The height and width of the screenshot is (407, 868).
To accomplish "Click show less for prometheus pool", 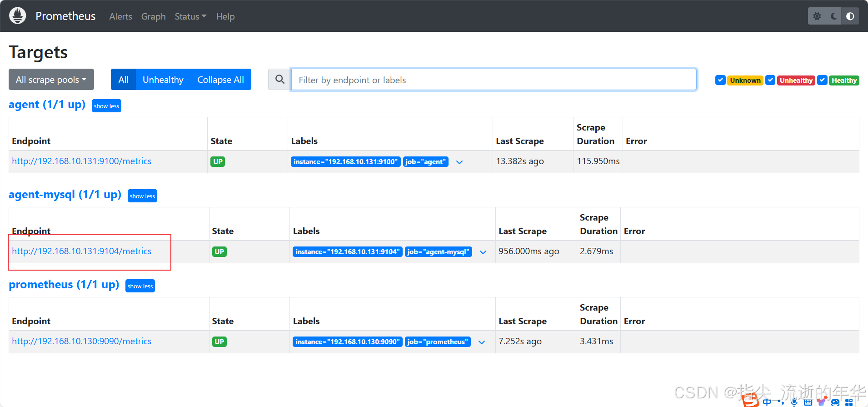I will click(x=140, y=286).
